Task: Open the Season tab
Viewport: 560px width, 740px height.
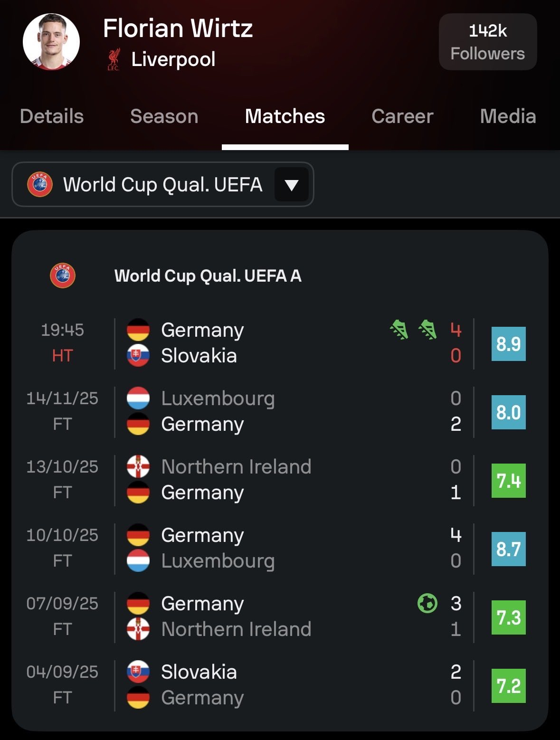Action: tap(164, 116)
